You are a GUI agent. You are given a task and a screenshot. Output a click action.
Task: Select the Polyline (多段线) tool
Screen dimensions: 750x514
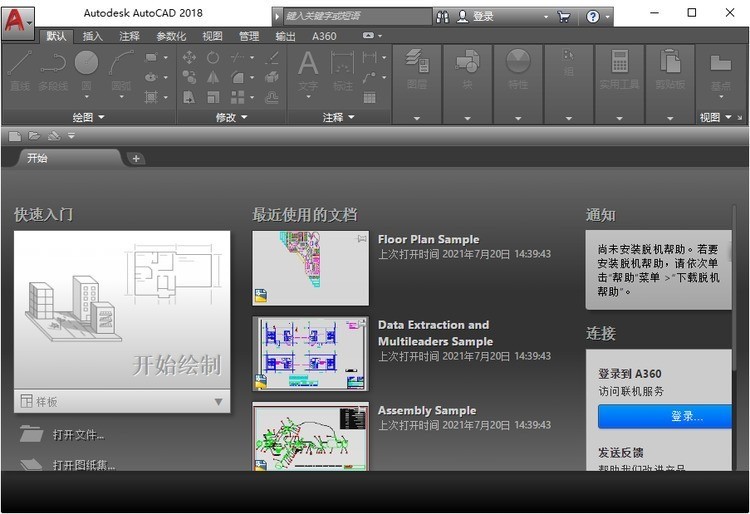click(53, 71)
